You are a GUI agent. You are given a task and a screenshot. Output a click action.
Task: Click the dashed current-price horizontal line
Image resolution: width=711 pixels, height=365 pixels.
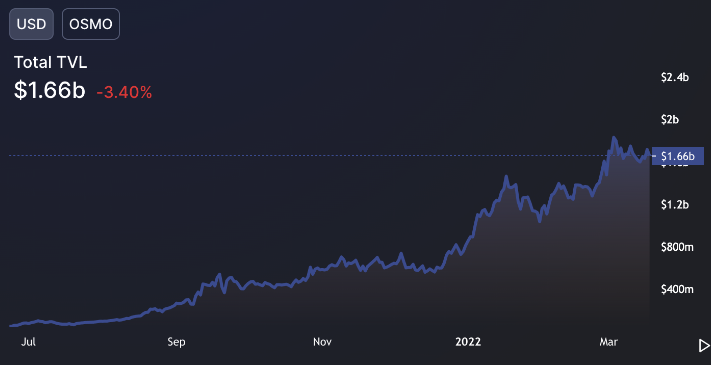click(330, 156)
